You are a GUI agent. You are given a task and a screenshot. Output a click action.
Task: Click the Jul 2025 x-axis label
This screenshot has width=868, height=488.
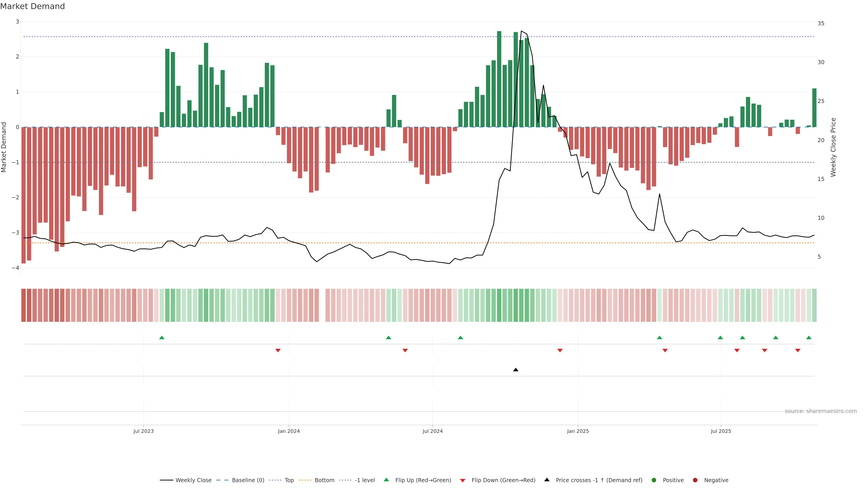coord(721,431)
